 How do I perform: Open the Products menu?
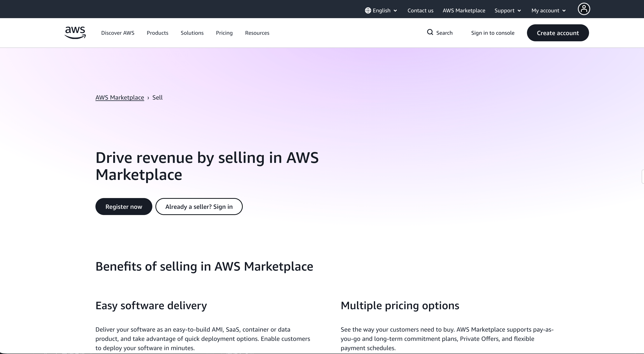[158, 33]
